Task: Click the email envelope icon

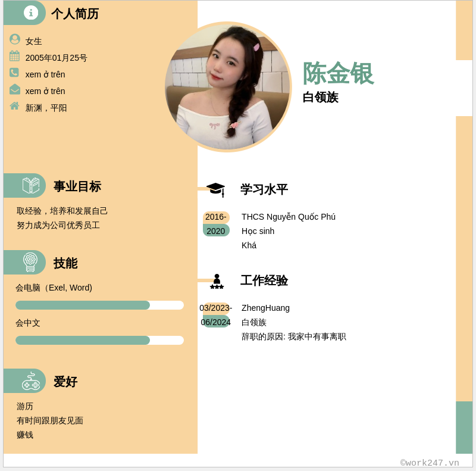Action: (x=15, y=89)
